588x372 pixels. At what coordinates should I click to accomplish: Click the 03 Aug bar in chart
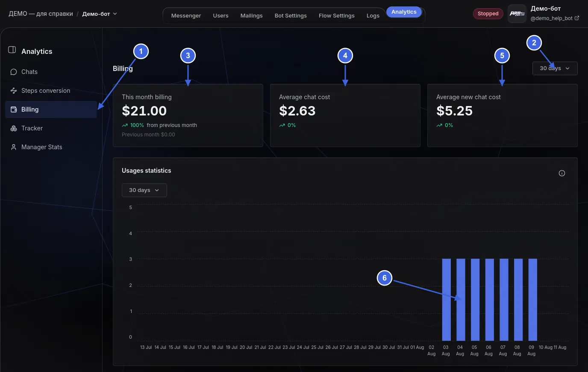[x=446, y=299]
